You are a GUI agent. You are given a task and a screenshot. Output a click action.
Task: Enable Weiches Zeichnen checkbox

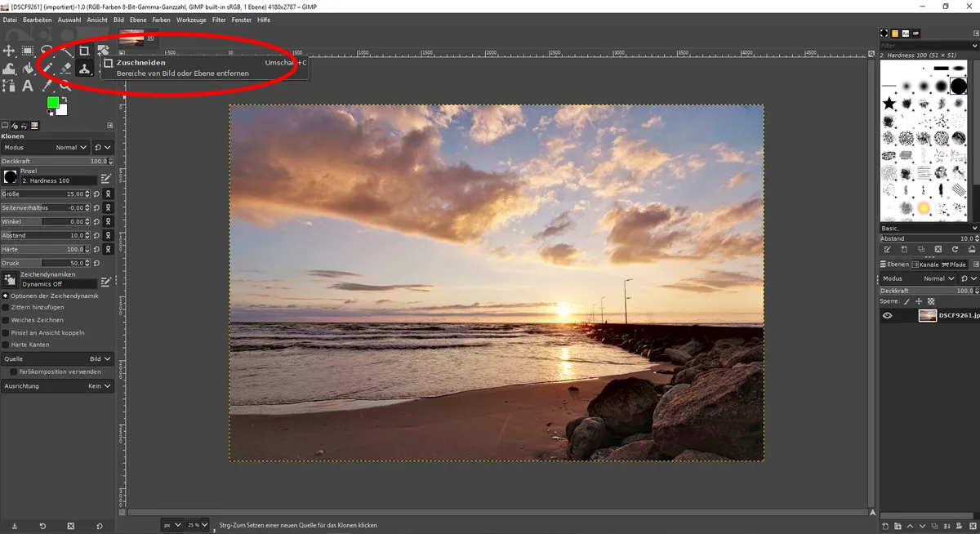(x=6, y=320)
